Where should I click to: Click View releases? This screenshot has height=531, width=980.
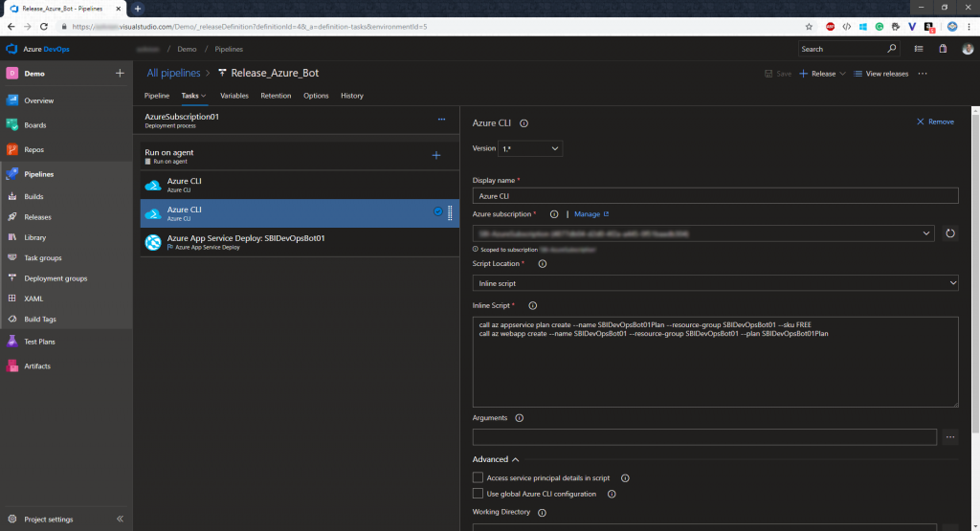(880, 74)
